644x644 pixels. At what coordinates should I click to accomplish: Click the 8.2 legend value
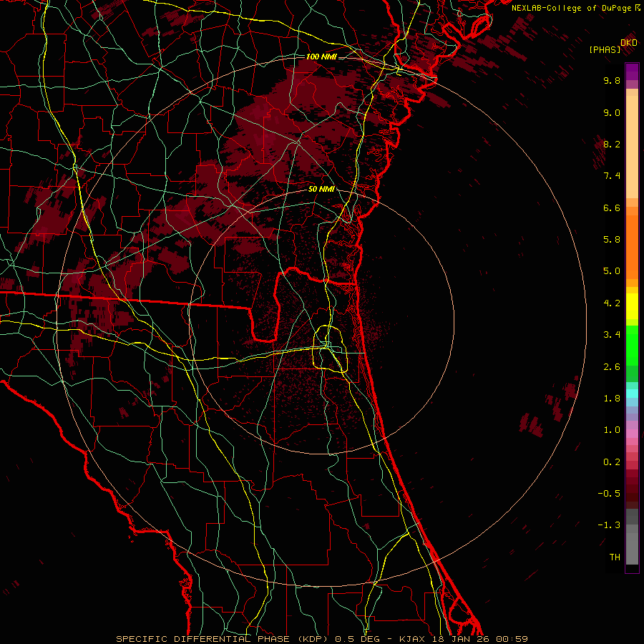pos(612,144)
